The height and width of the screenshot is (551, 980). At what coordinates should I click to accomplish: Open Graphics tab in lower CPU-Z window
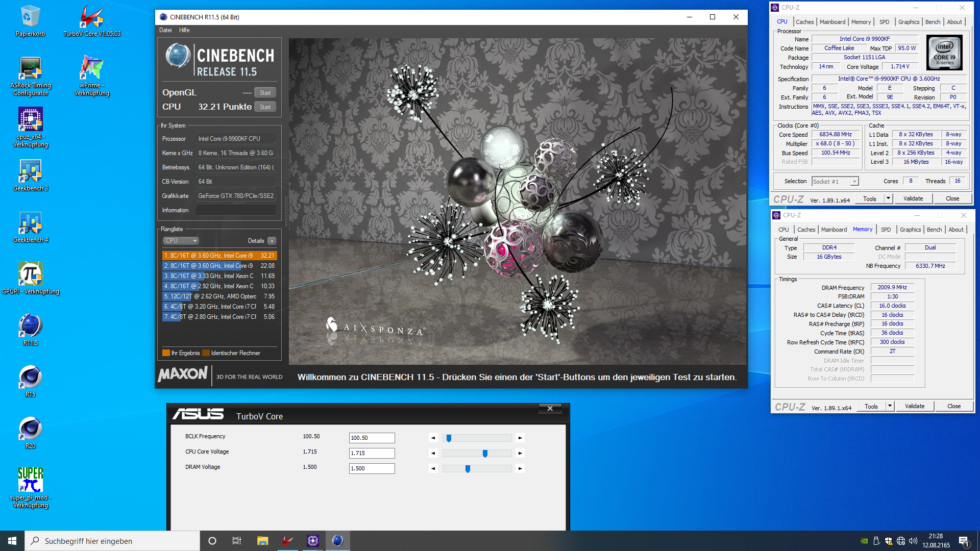[x=911, y=230]
